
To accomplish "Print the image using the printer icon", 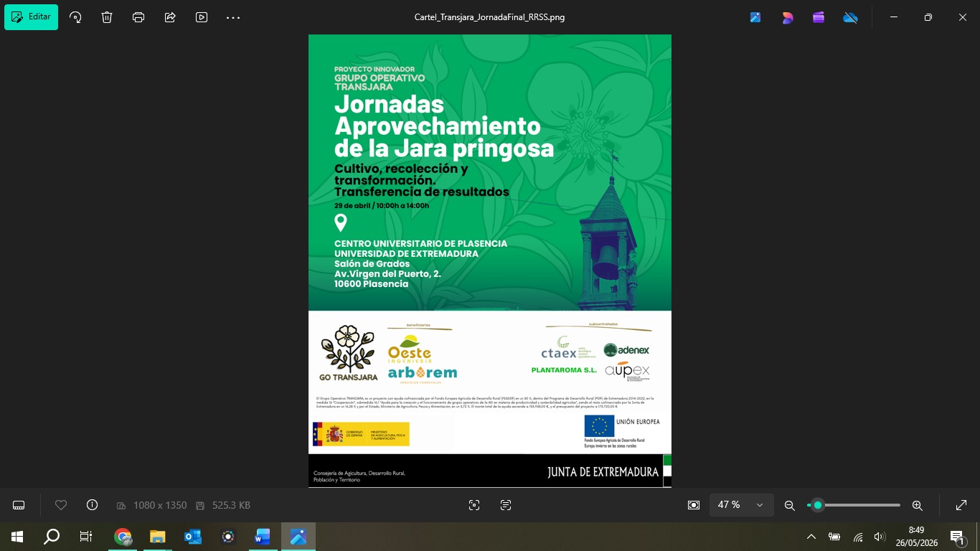I will coord(138,17).
